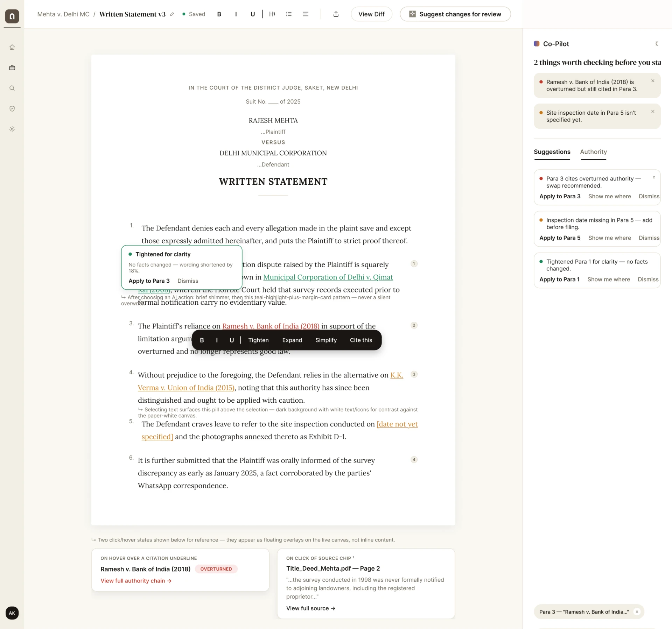The height and width of the screenshot is (629, 672).
Task: Click the [date not yet specified] placeholder
Action: 397,424
